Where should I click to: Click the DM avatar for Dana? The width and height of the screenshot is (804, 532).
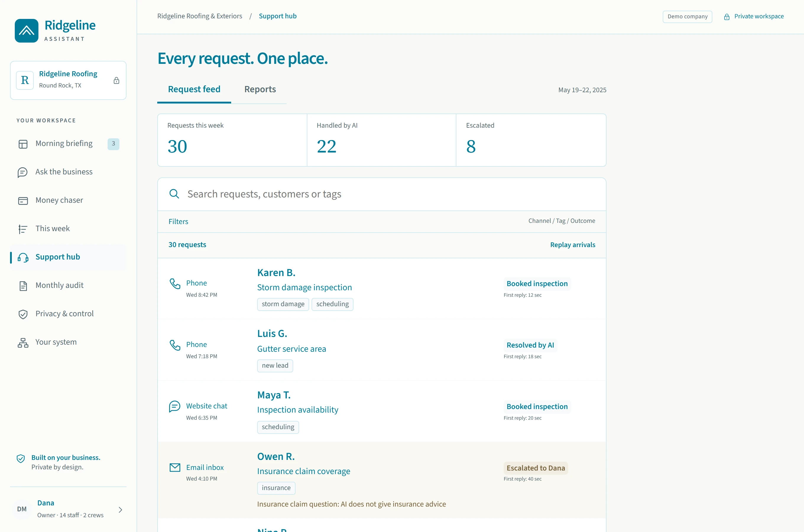[22, 509]
